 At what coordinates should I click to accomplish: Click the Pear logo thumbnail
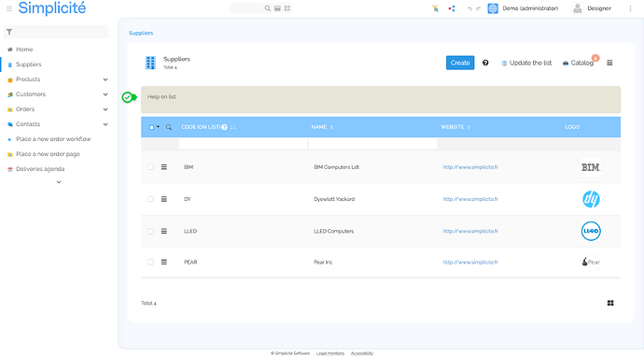[x=591, y=262]
